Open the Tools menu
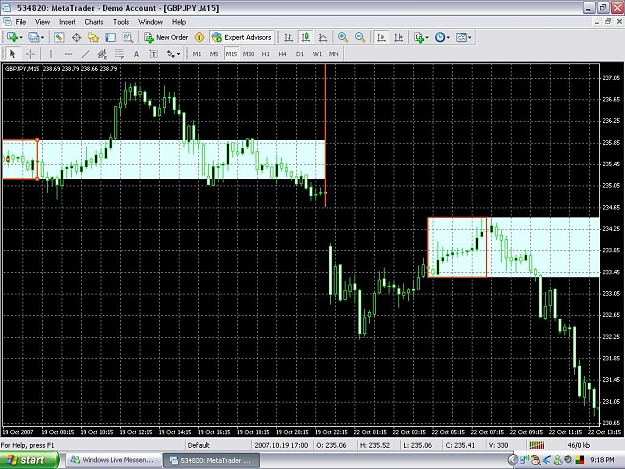Viewport: 625px width, 469px height. pos(121,22)
